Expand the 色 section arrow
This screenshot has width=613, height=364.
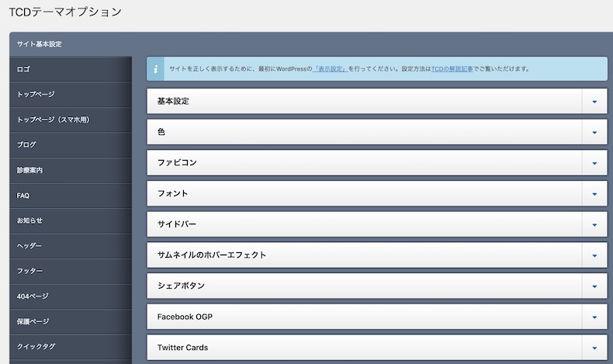(x=594, y=132)
